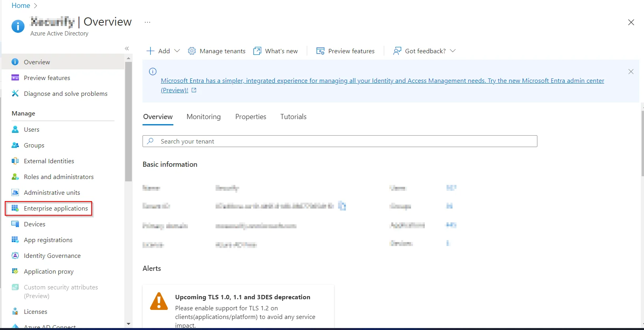Click the Overview info icon in sidebar
644x330 pixels.
(x=15, y=62)
